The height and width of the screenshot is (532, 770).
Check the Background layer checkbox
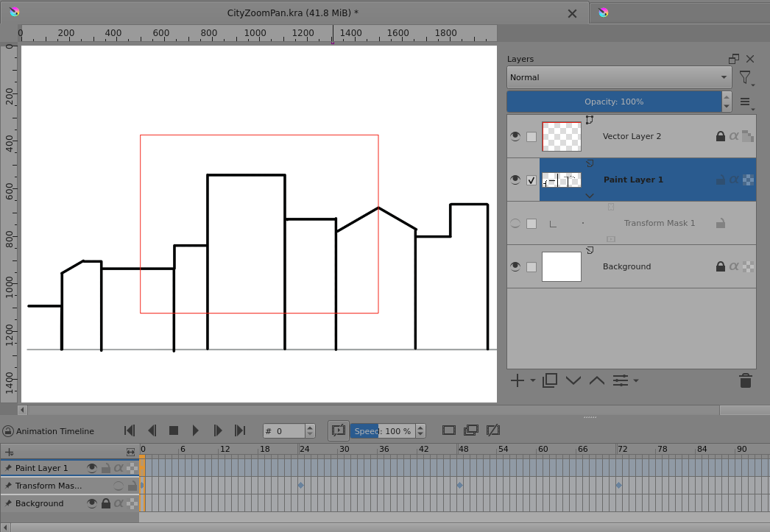click(531, 267)
